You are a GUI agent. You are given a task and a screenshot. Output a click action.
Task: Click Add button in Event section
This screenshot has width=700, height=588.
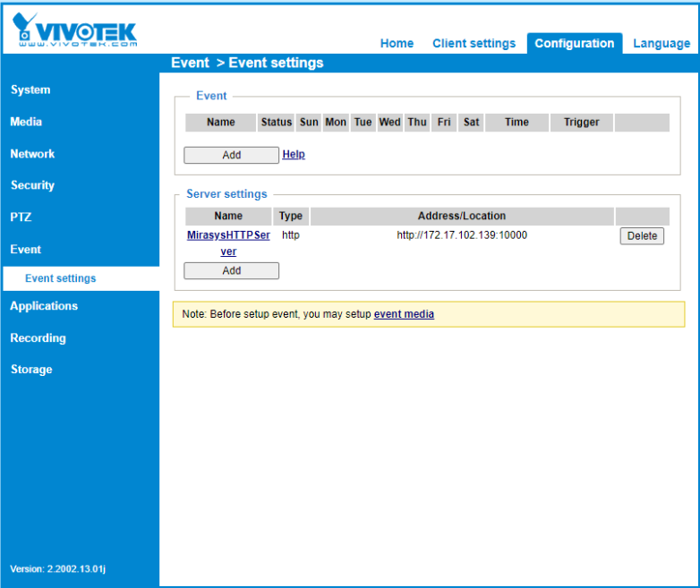(x=231, y=155)
